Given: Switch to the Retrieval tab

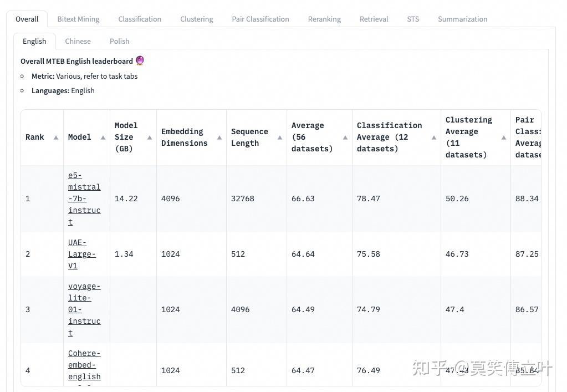Looking at the screenshot, I should 374,19.
